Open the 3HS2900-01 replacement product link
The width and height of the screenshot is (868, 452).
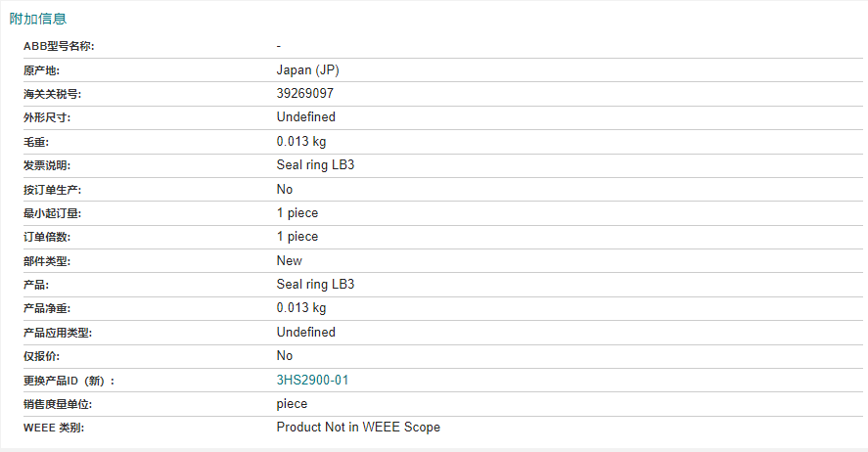point(312,380)
